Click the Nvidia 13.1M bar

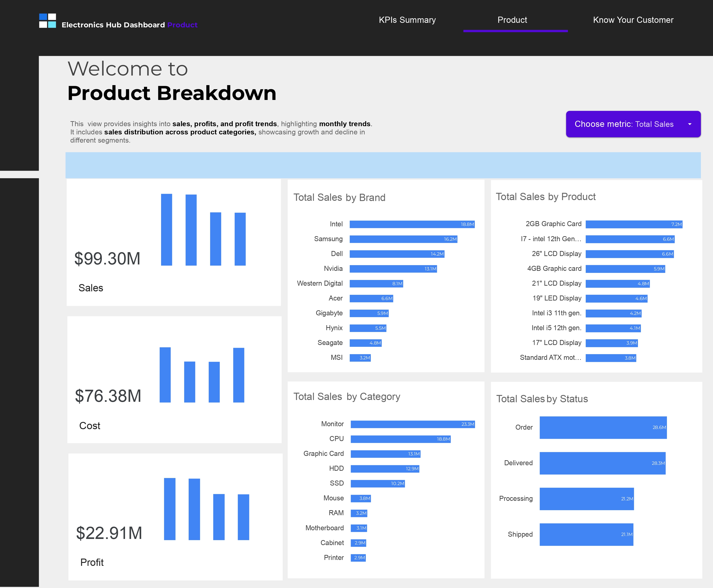point(393,269)
